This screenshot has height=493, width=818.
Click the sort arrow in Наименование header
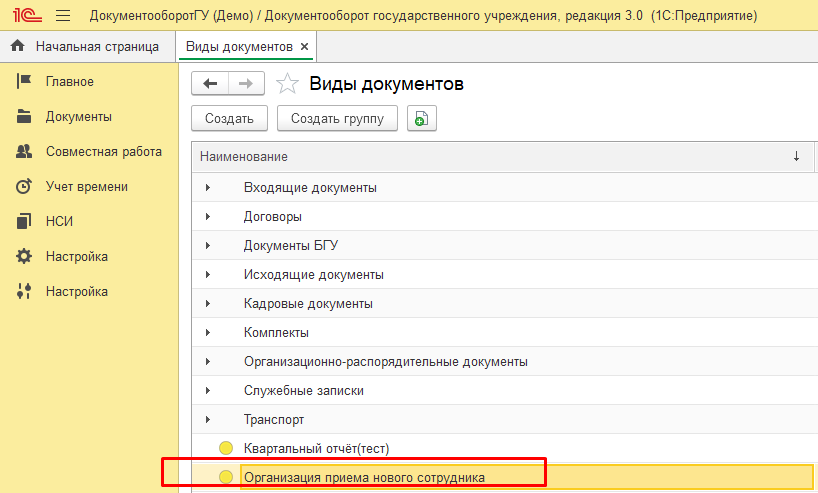[x=797, y=157]
